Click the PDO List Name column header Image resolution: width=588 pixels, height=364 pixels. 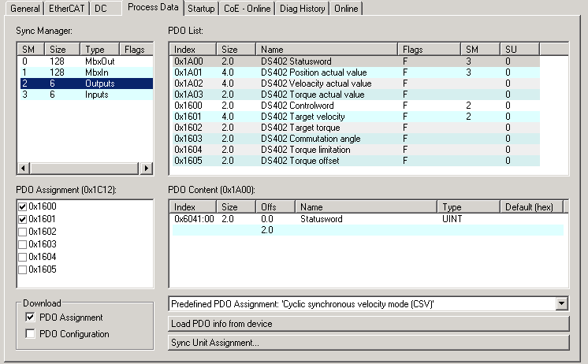(x=326, y=49)
